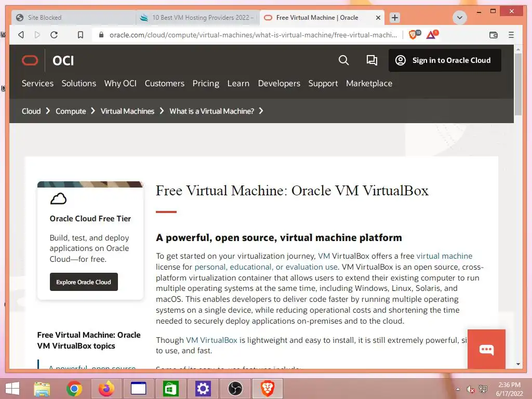Click the Windows Start button
Viewport: 532px width, 399px height.
[12, 389]
